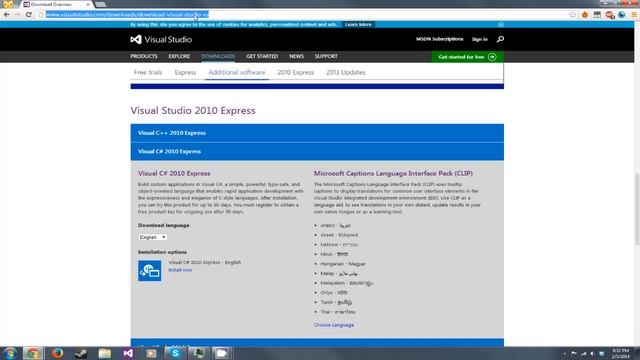This screenshot has height=360, width=640.
Task: Open the NEWS menu
Action: click(x=296, y=56)
